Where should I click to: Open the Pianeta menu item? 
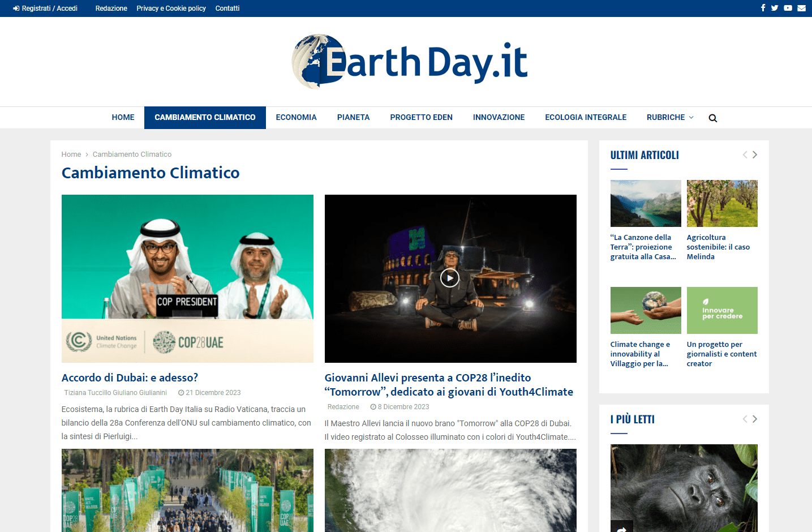[x=353, y=117]
